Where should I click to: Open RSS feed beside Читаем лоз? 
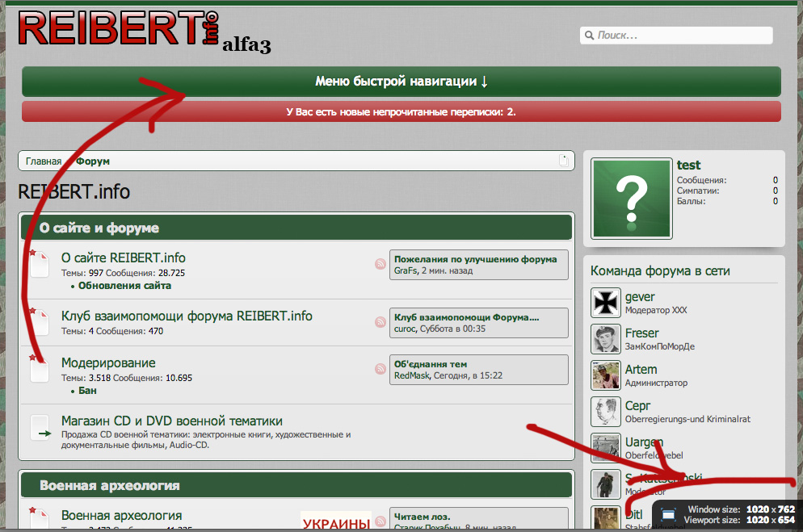point(380,522)
